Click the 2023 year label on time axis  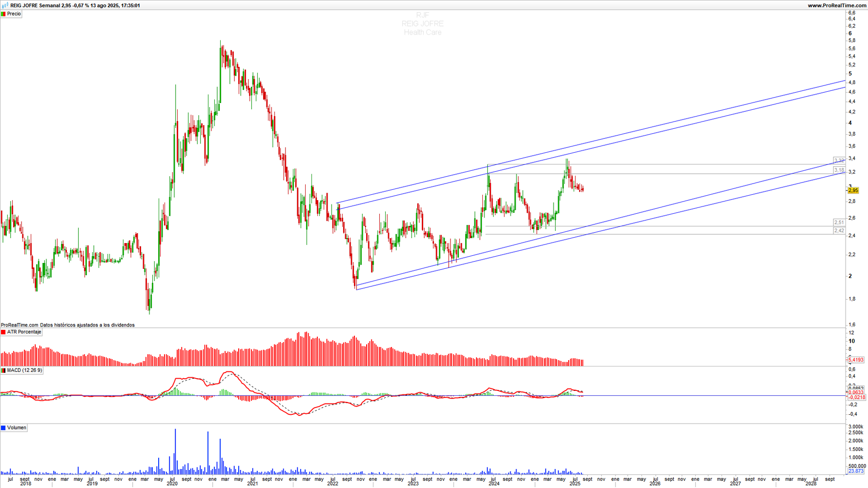(413, 484)
